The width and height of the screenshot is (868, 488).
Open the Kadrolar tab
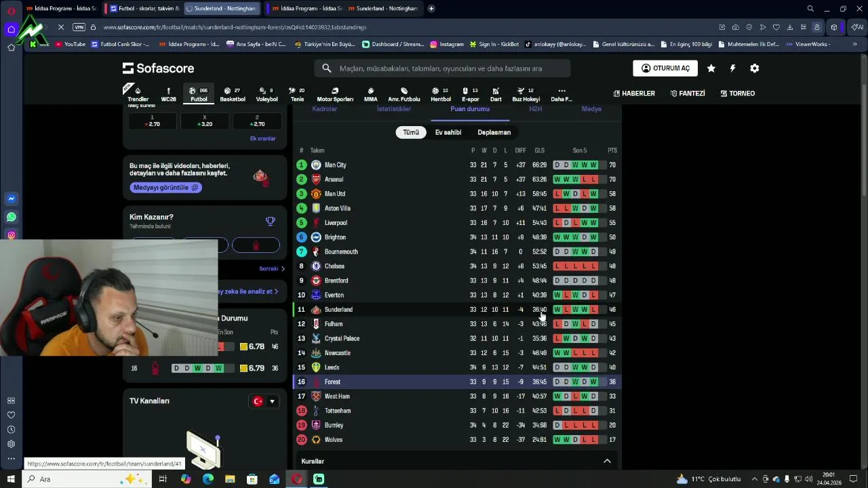(325, 109)
